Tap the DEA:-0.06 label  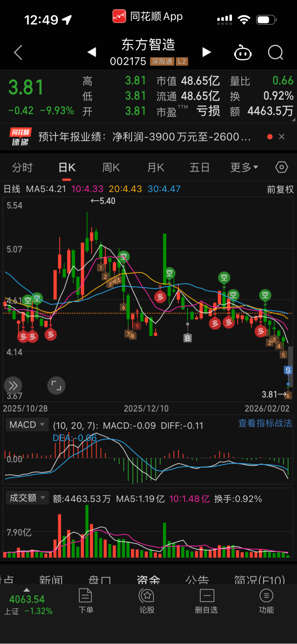click(x=75, y=438)
